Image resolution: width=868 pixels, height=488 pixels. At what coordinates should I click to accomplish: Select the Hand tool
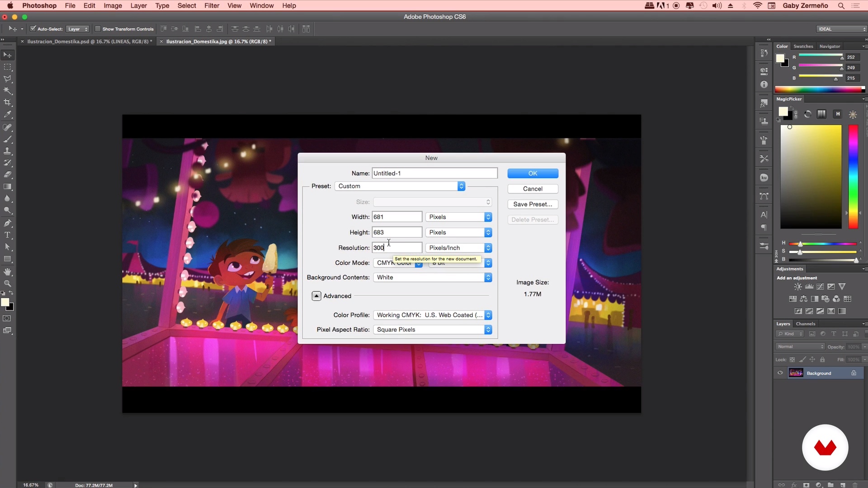(x=8, y=272)
